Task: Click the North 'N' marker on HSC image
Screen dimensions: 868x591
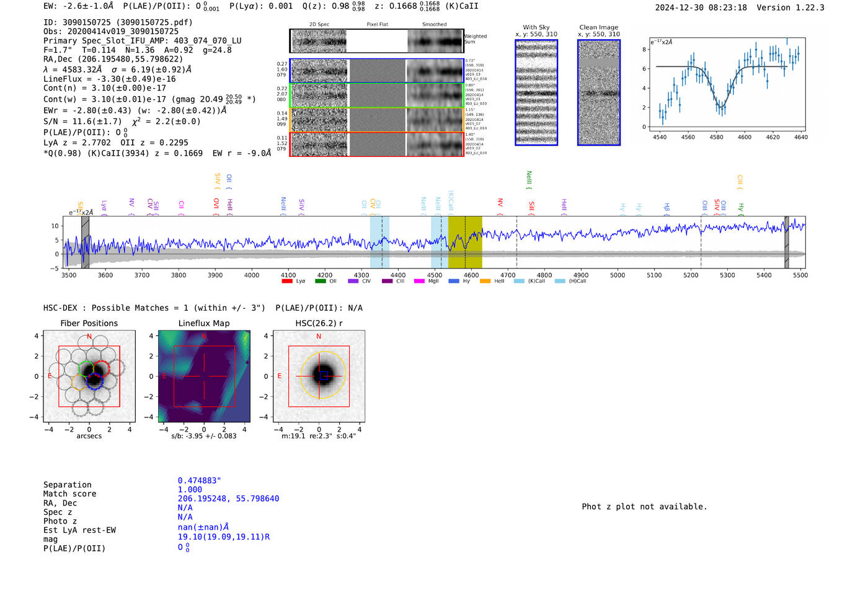Action: [319, 337]
